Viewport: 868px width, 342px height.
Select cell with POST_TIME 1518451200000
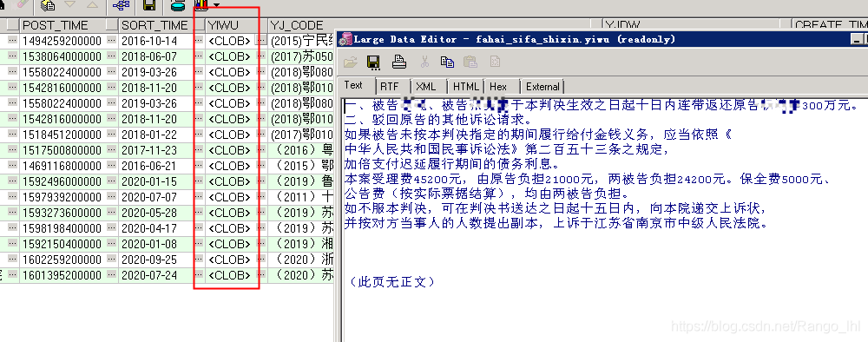click(63, 135)
